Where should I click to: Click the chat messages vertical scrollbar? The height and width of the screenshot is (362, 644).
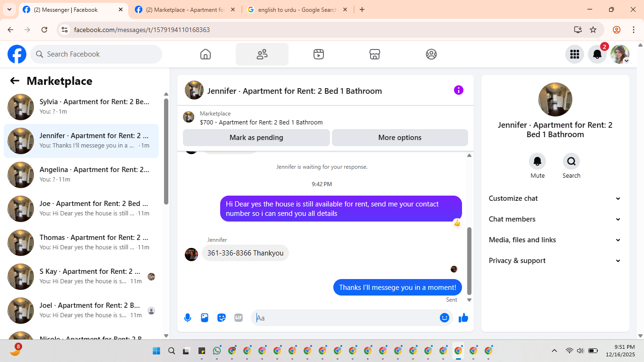click(469, 261)
